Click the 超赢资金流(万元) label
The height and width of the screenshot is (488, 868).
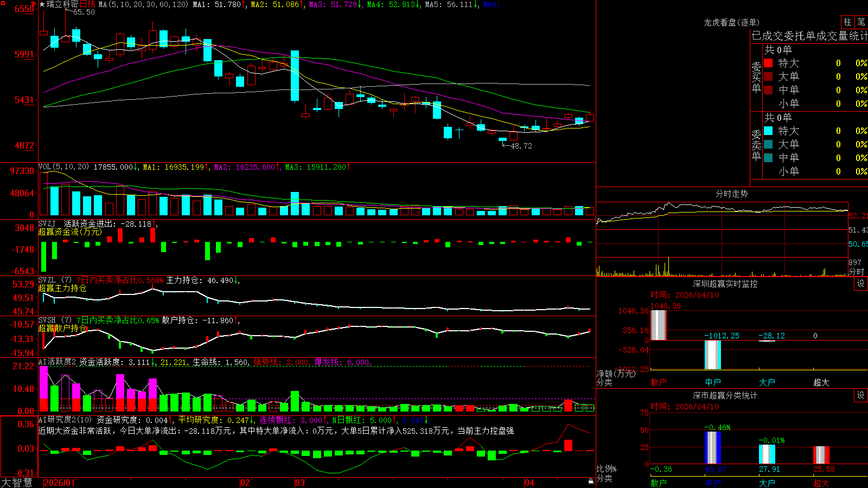click(70, 232)
